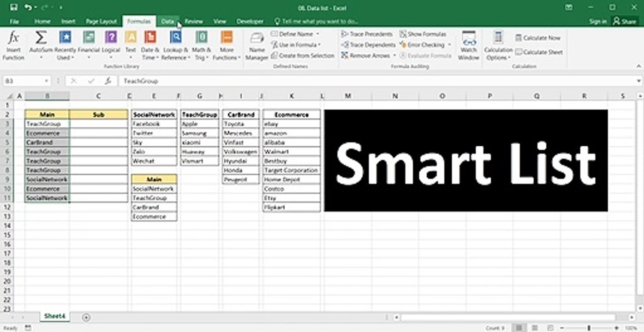Expand Error Checking dropdown arrow
644x332 pixels.
449,45
